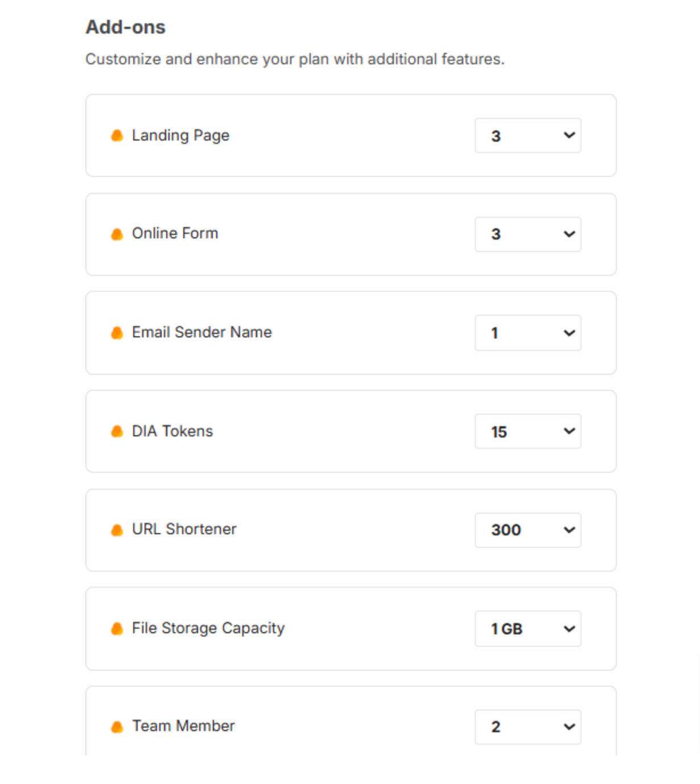700x784 pixels.
Task: Open the Landing Page quantity dropdown
Action: [x=528, y=135]
